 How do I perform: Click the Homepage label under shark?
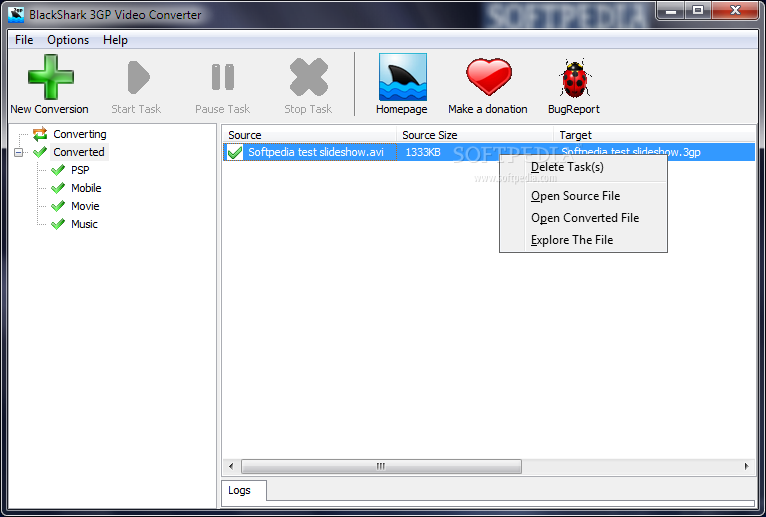402,109
